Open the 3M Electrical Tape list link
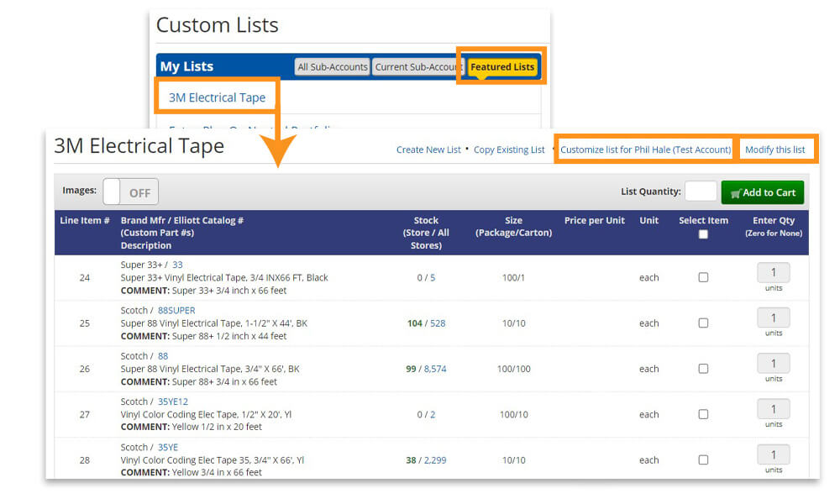 point(217,97)
